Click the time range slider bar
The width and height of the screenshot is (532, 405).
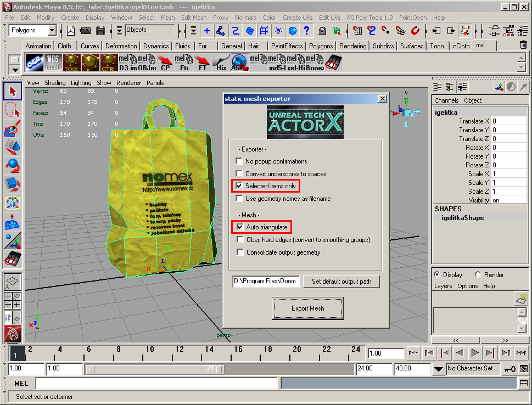[x=155, y=369]
